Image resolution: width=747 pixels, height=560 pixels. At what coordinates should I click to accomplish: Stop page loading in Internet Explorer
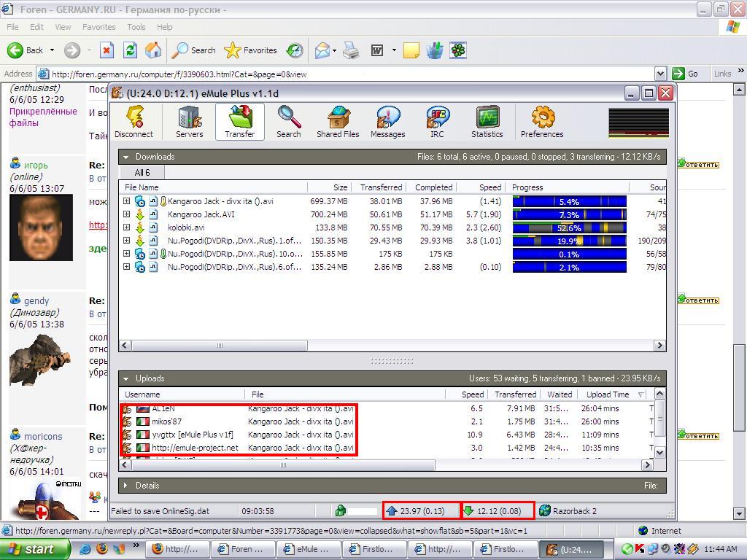[x=107, y=50]
